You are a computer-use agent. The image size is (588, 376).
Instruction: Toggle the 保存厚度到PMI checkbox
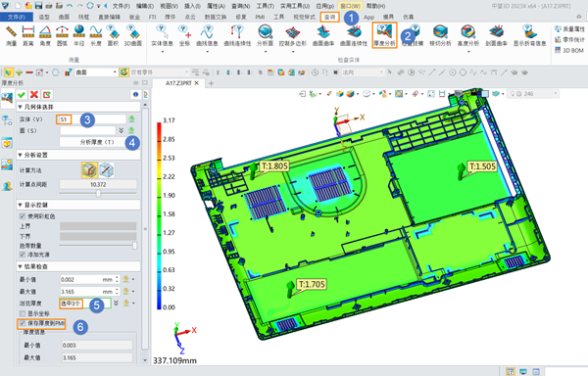tap(23, 323)
